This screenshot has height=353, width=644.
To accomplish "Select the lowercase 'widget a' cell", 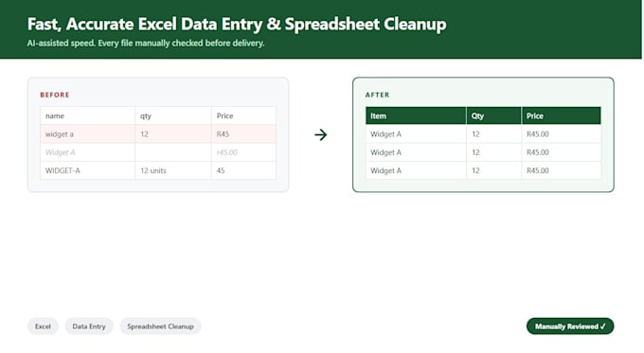I will tap(87, 134).
